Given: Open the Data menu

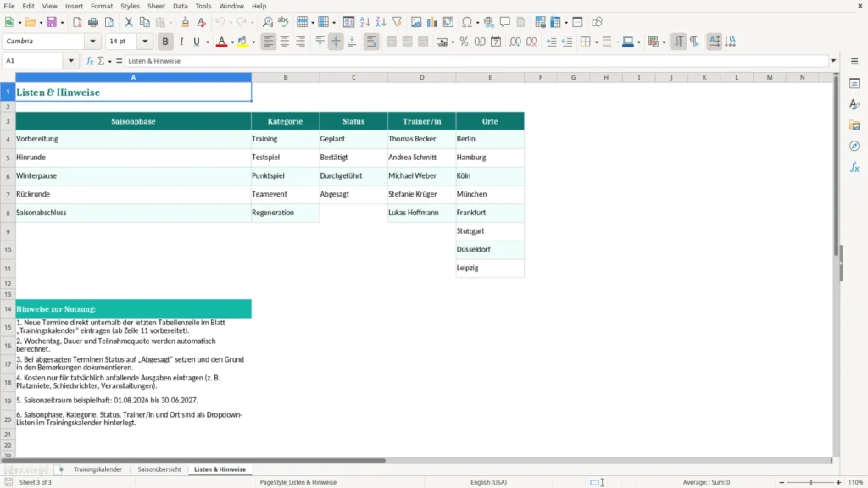Looking at the screenshot, I should (x=180, y=6).
